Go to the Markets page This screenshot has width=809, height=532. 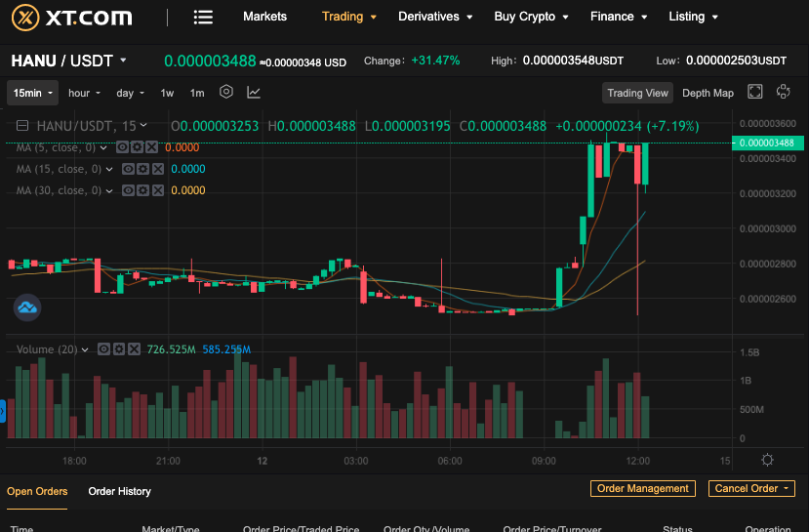(264, 17)
